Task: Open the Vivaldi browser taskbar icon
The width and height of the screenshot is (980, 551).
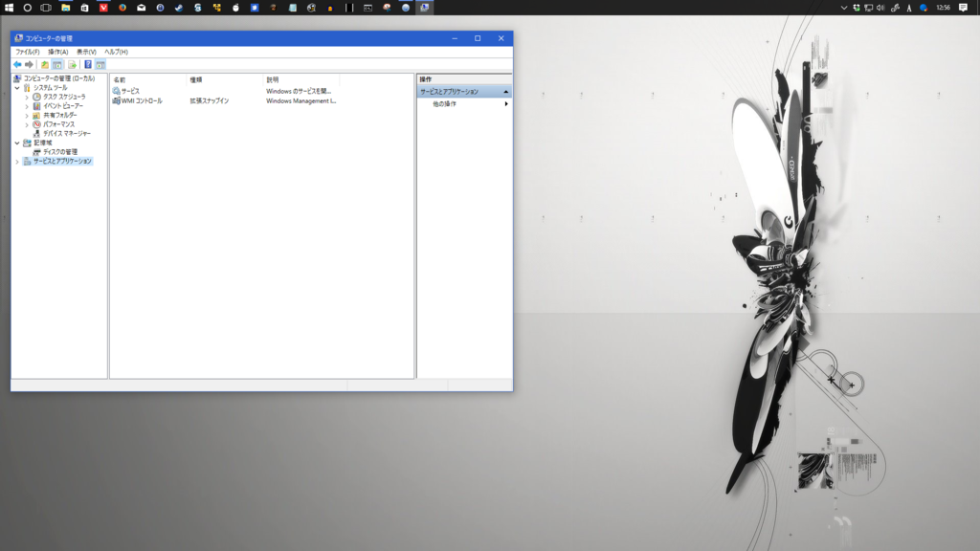Action: point(103,8)
